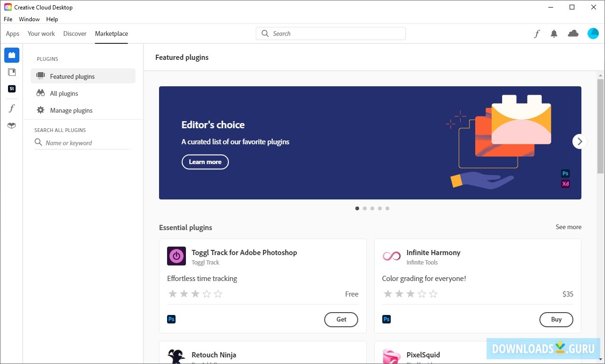The width and height of the screenshot is (605, 364).
Task: Click Get for Toggl Track plugin
Action: point(341,319)
